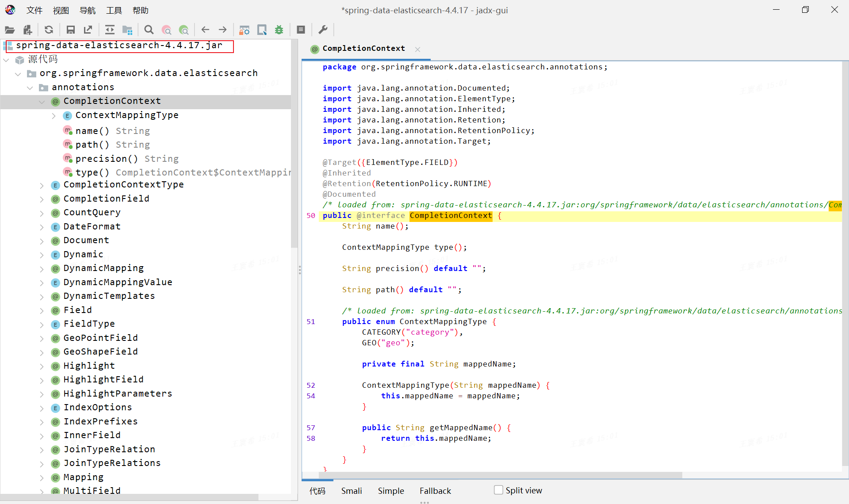Open the log viewer icon
Viewport: 849px width, 504px height.
point(301,30)
